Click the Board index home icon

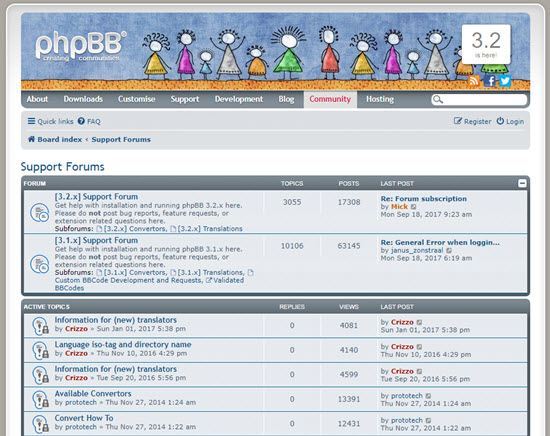coord(31,139)
